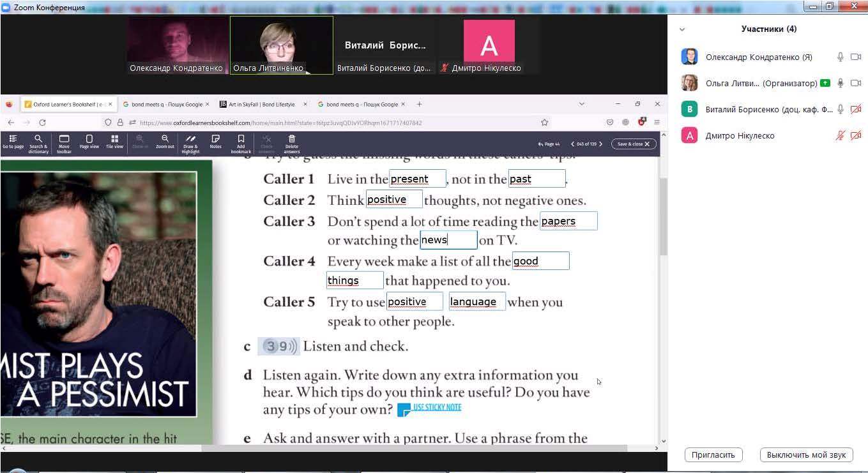Screen dimensions: 868x473
Task: Switch to Art in SkyFall Bond Lifestyle tab
Action: tap(261, 104)
